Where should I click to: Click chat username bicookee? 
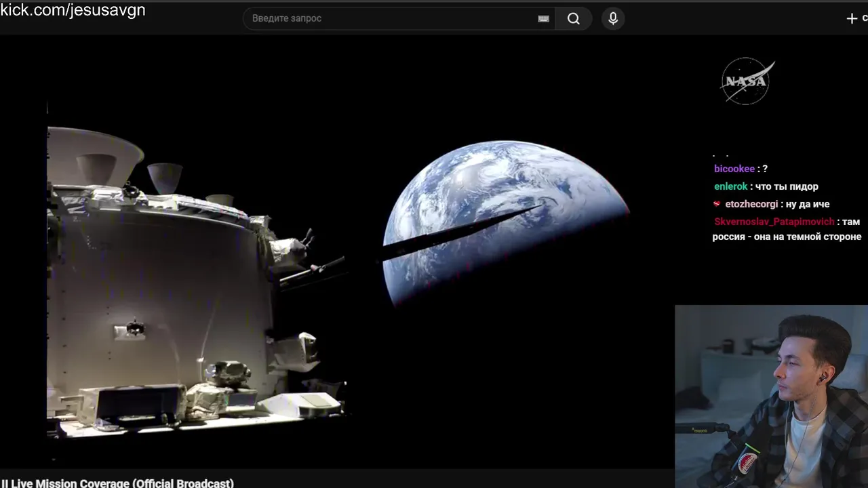(734, 169)
